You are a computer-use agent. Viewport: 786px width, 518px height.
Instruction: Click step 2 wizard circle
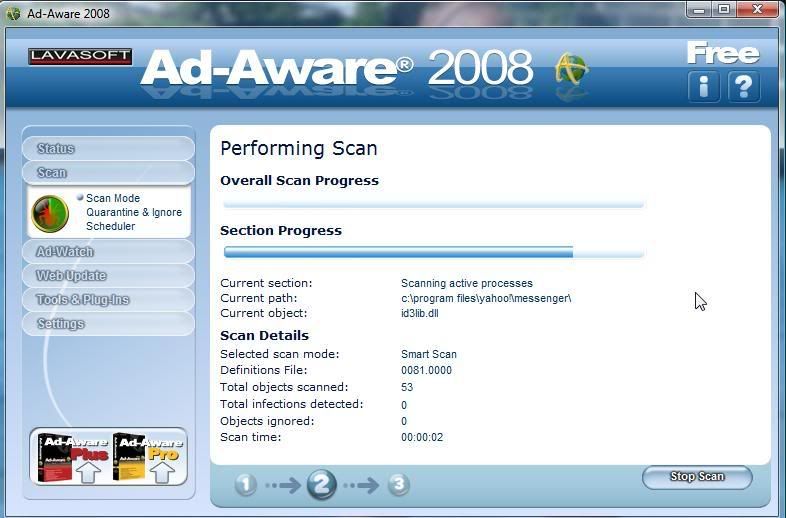321,484
